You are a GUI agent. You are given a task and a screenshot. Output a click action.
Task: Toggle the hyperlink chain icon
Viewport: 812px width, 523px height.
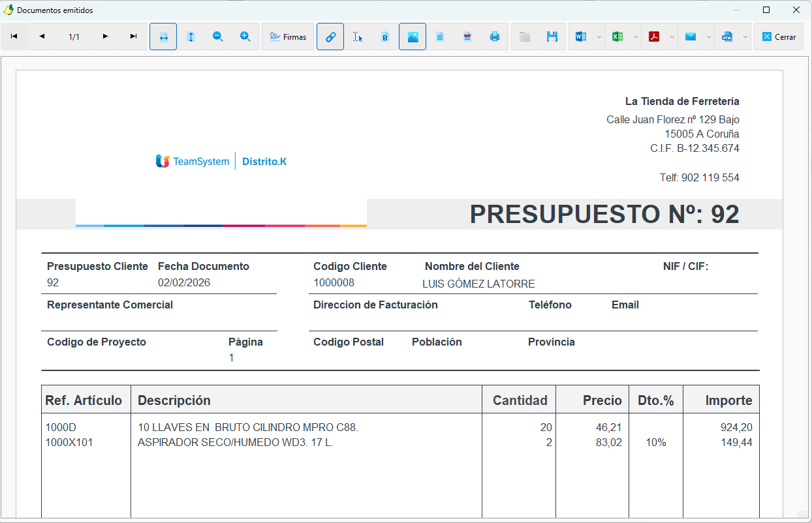click(x=330, y=37)
